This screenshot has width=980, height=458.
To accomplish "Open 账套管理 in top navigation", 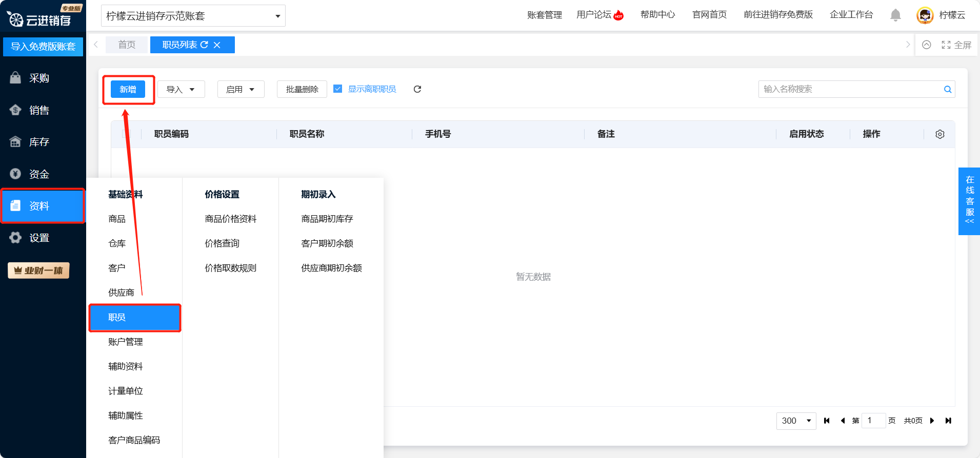I will click(x=545, y=15).
